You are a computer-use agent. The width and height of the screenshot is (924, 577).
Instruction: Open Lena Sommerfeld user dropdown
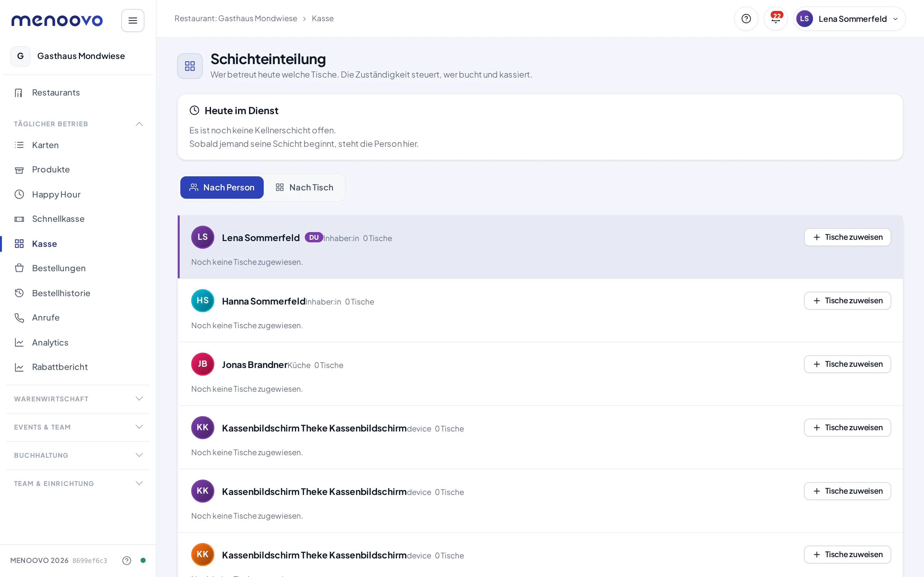(849, 19)
